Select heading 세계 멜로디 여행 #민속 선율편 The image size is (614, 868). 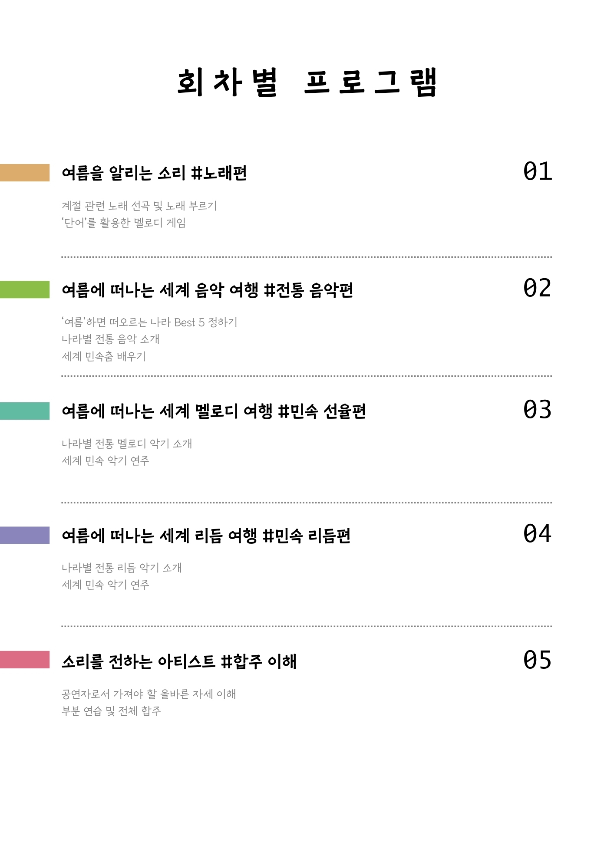[214, 411]
